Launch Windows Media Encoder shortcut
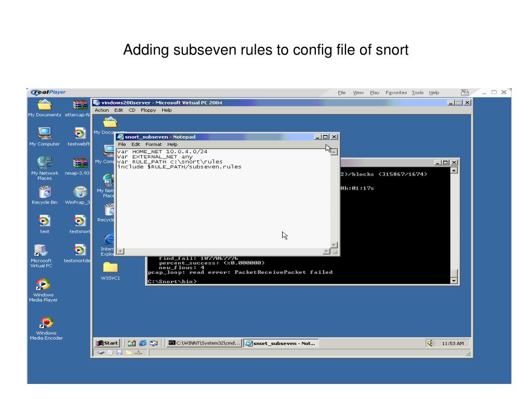Screen dimensions: 532x399 (46, 323)
